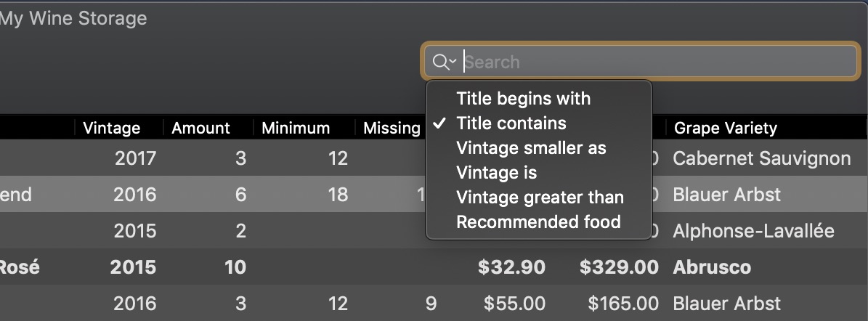Click the $32.90 price cell
868x321 pixels.
[511, 267]
